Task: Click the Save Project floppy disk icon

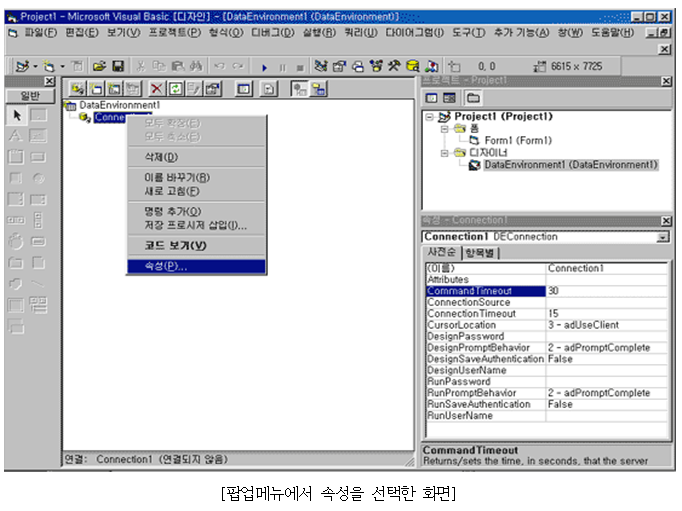Action: click(118, 67)
